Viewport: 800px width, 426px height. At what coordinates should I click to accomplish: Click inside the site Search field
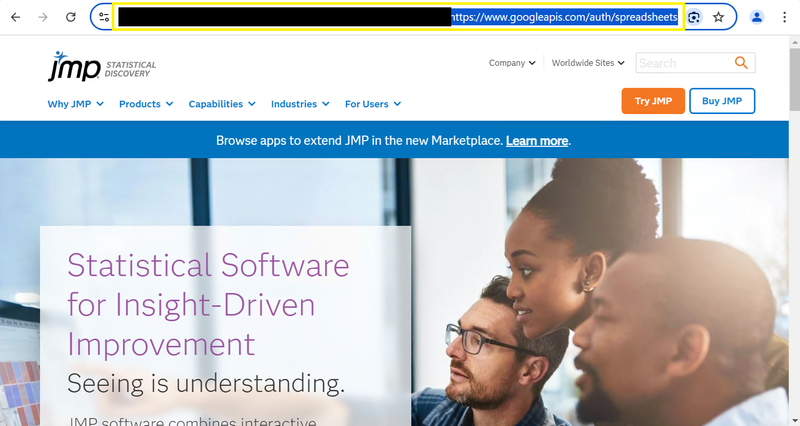coord(684,63)
